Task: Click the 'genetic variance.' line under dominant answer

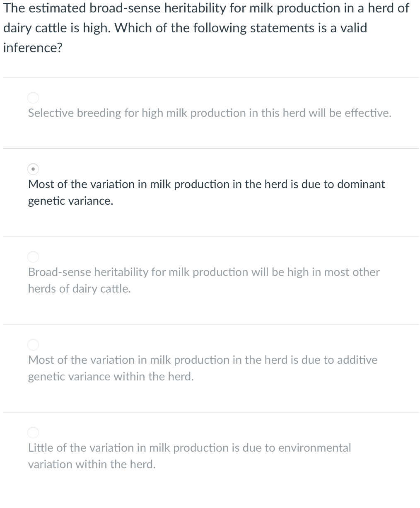Action: point(70,201)
